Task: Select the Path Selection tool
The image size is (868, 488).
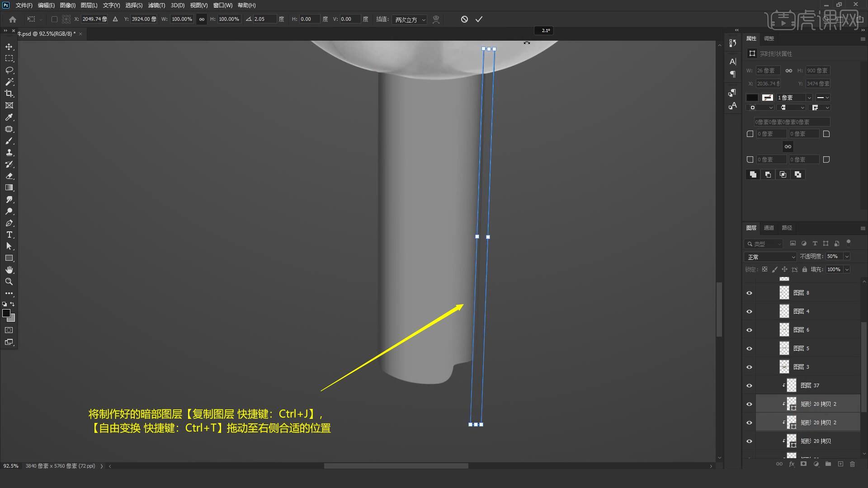Action: pyautogui.click(x=9, y=246)
